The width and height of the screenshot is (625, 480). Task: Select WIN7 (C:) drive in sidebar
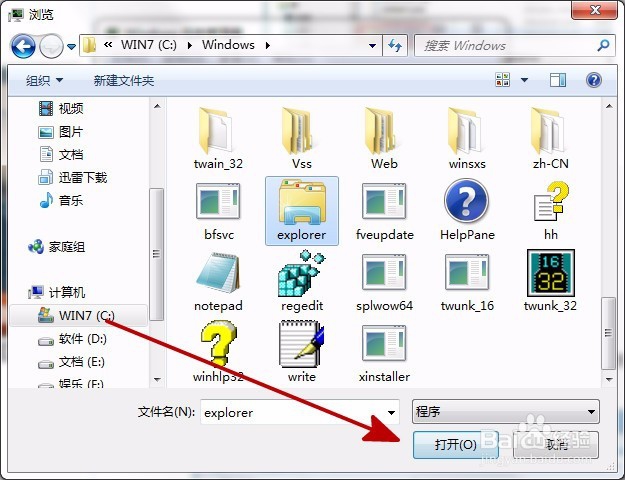78,316
